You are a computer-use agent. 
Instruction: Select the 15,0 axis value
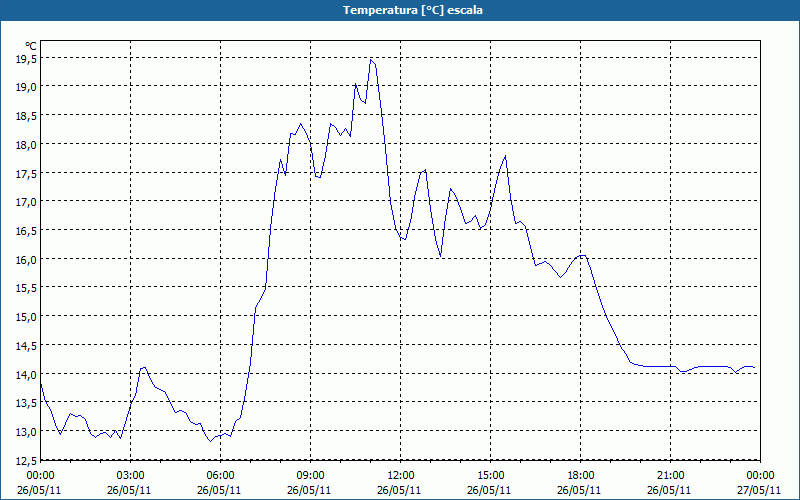27,317
